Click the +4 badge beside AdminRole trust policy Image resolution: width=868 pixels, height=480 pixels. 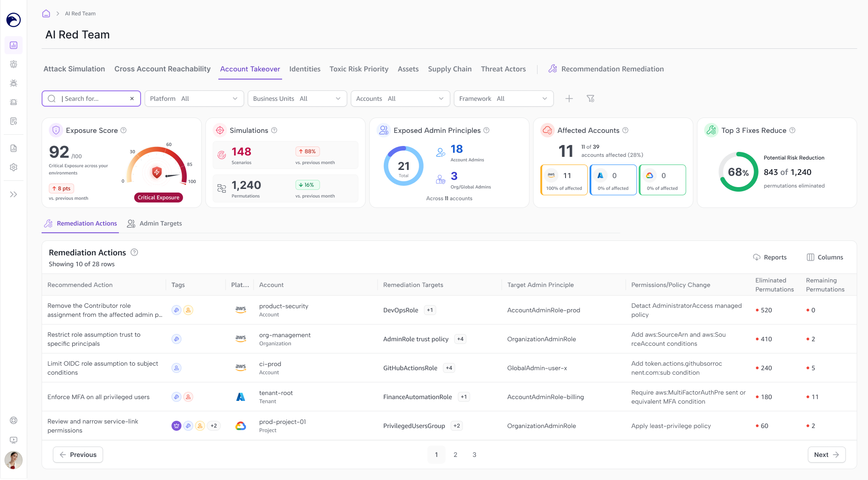(x=460, y=339)
